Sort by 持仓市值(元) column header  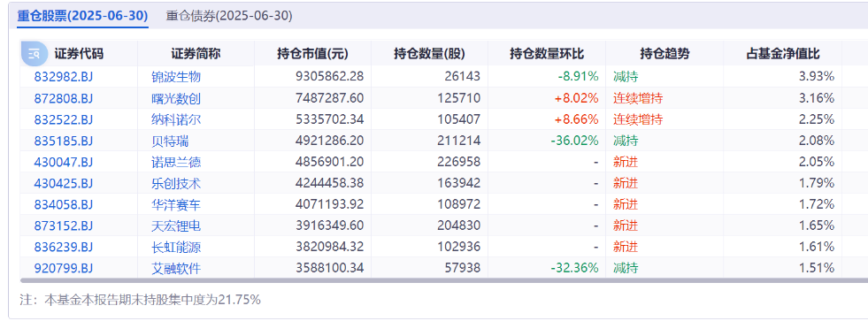tap(312, 54)
